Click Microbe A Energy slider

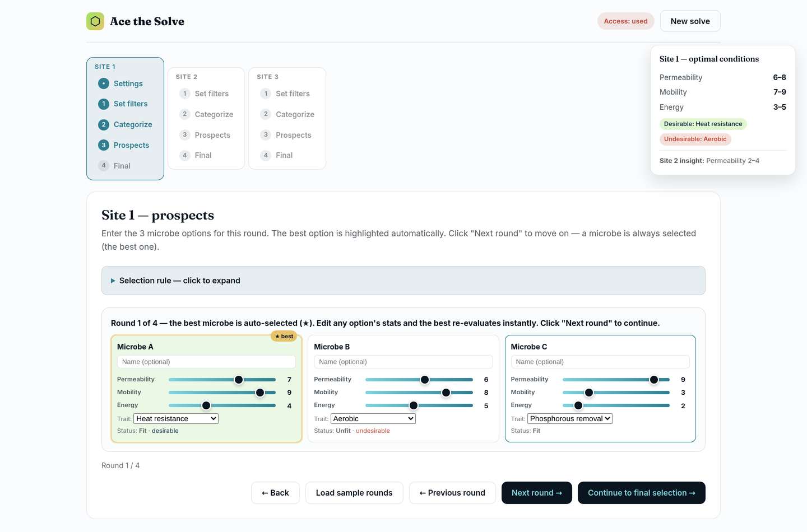(x=222, y=405)
